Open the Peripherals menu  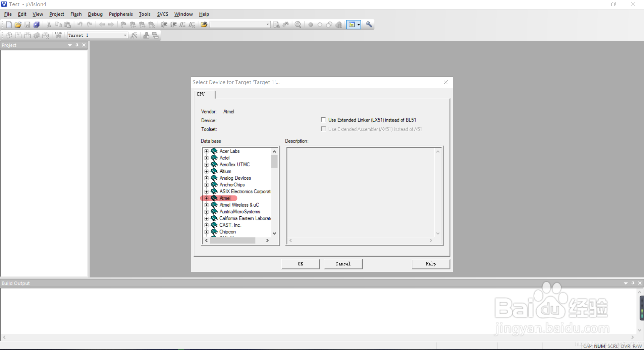click(x=121, y=14)
